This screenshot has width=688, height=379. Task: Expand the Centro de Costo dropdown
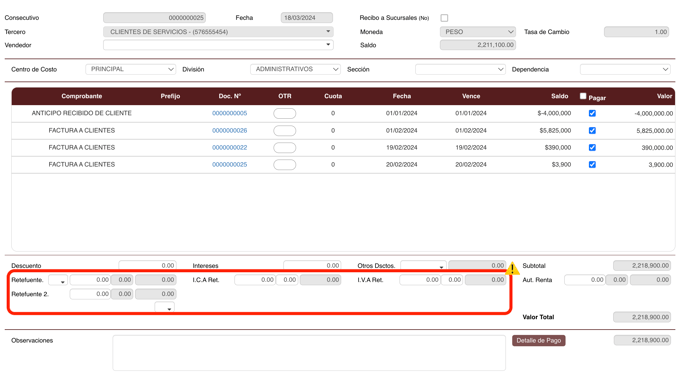[x=130, y=69]
